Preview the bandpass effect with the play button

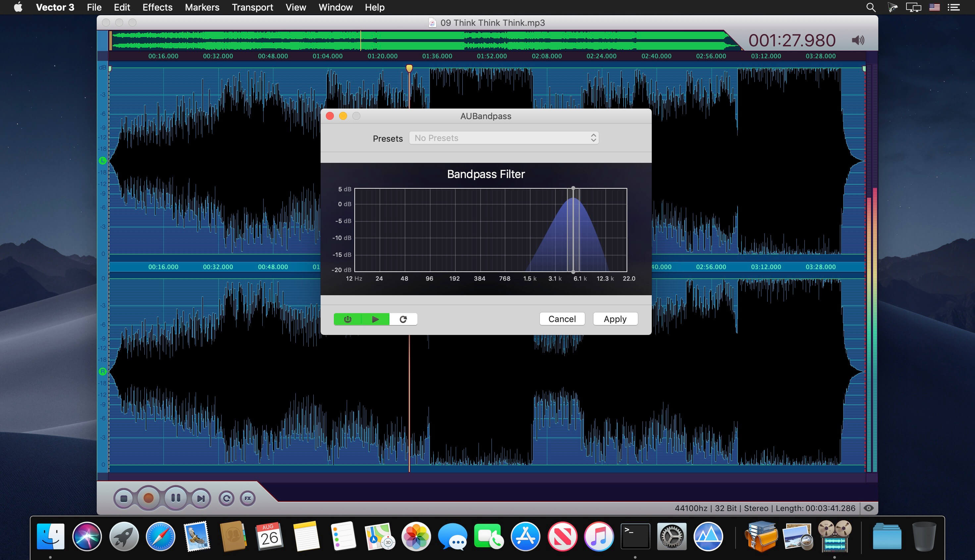[x=375, y=319]
